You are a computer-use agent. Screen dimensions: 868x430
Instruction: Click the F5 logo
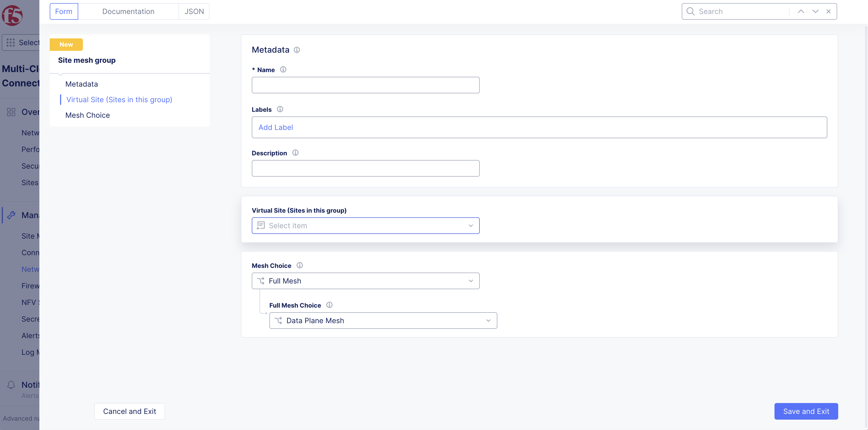coord(12,15)
